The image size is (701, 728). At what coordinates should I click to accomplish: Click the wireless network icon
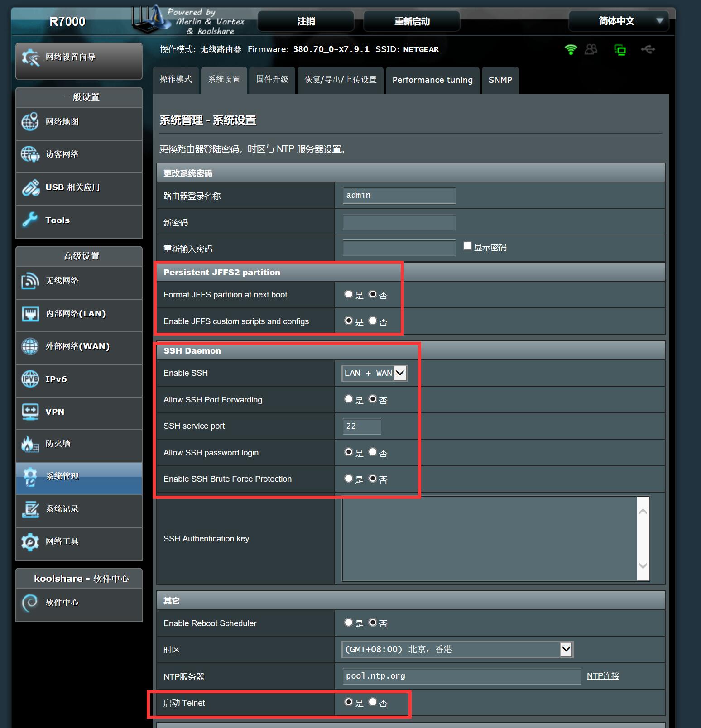coord(30,281)
